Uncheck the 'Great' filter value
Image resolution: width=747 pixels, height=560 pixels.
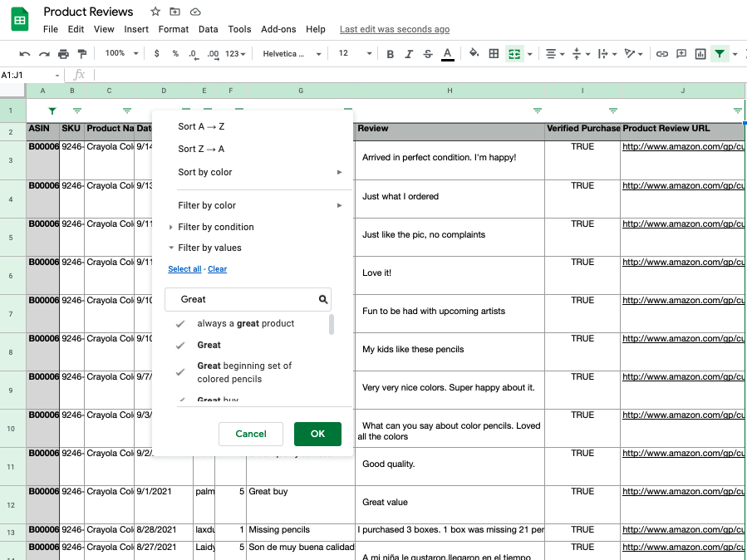(180, 345)
